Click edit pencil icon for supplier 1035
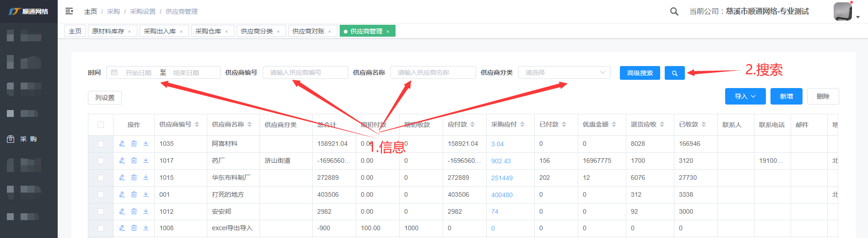Screen dimensions: 868x238 point(122,144)
